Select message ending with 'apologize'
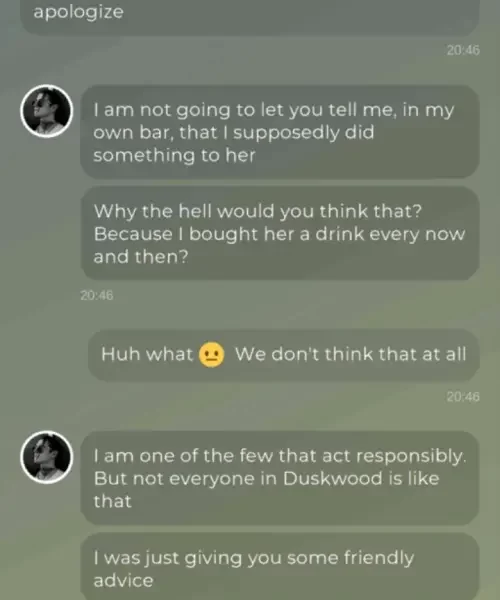Screen dimensions: 500x600 (x=249, y=17)
